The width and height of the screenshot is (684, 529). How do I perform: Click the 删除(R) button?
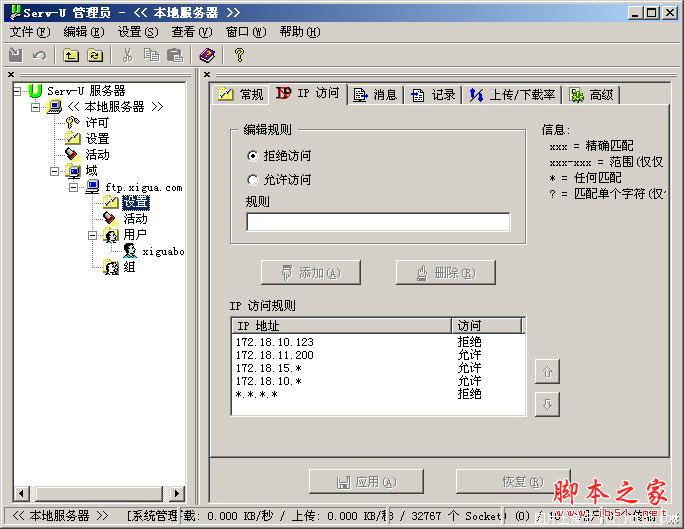point(445,273)
